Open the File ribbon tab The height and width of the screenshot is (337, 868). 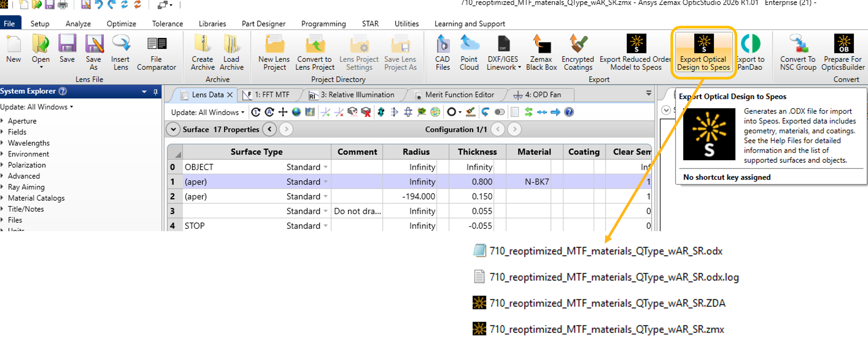(x=9, y=24)
